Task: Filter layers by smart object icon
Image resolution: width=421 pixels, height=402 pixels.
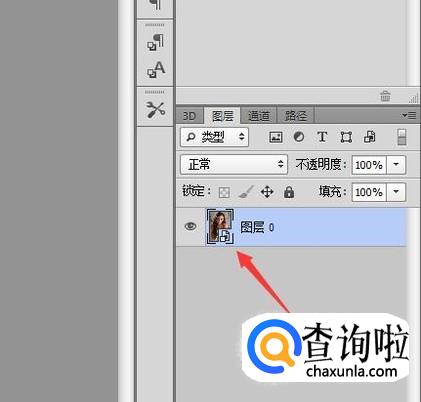Action: 369,137
